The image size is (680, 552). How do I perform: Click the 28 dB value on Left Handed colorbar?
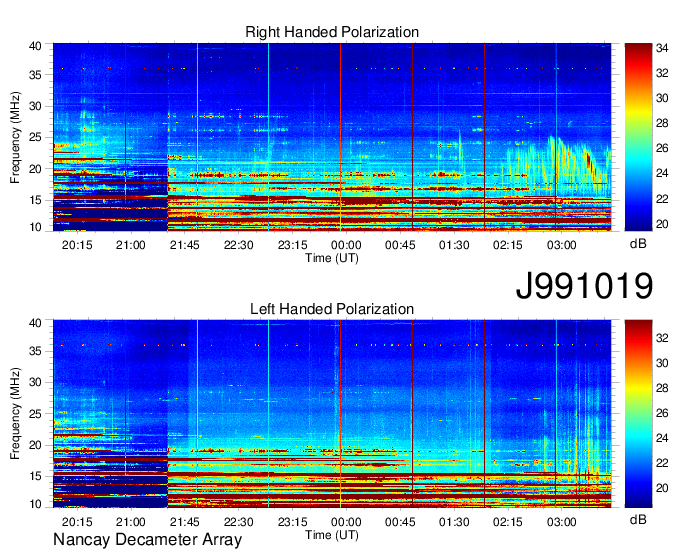point(662,388)
